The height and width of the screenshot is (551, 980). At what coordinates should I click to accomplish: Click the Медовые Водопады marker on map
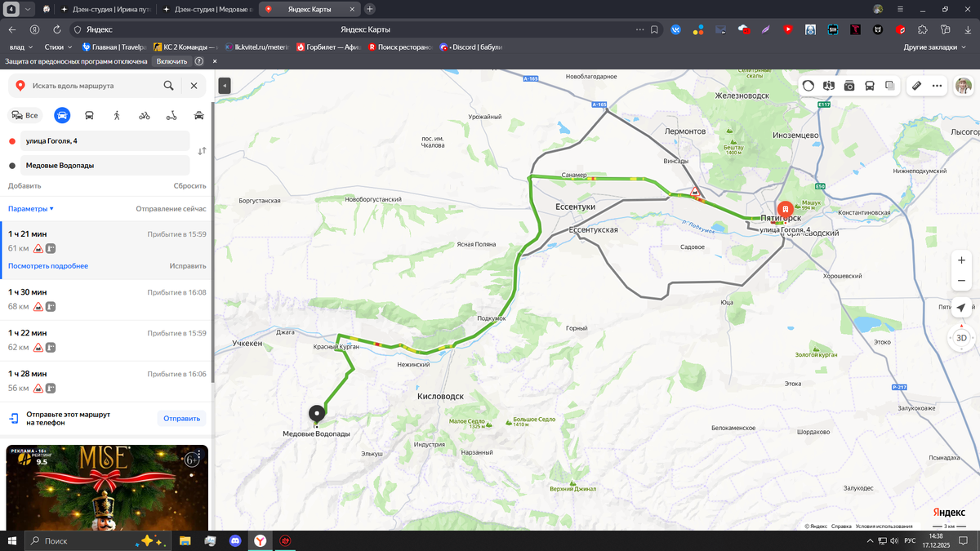coord(316,414)
